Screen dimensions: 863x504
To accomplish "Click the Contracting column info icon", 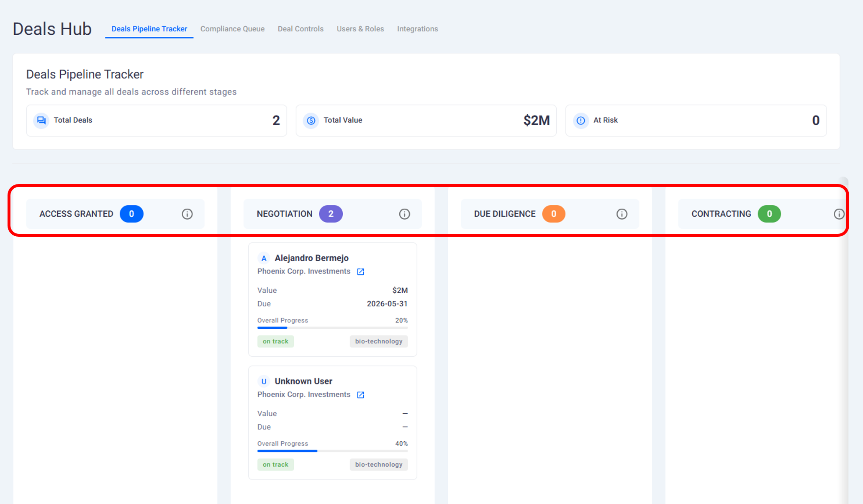I will click(x=839, y=214).
